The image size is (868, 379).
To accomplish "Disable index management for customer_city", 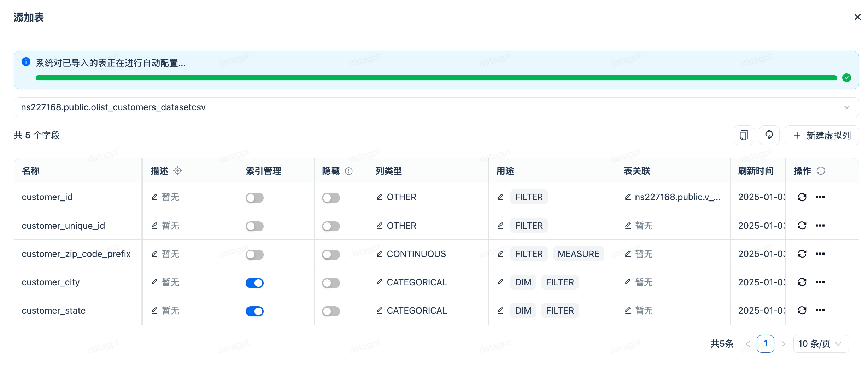I will click(x=254, y=282).
